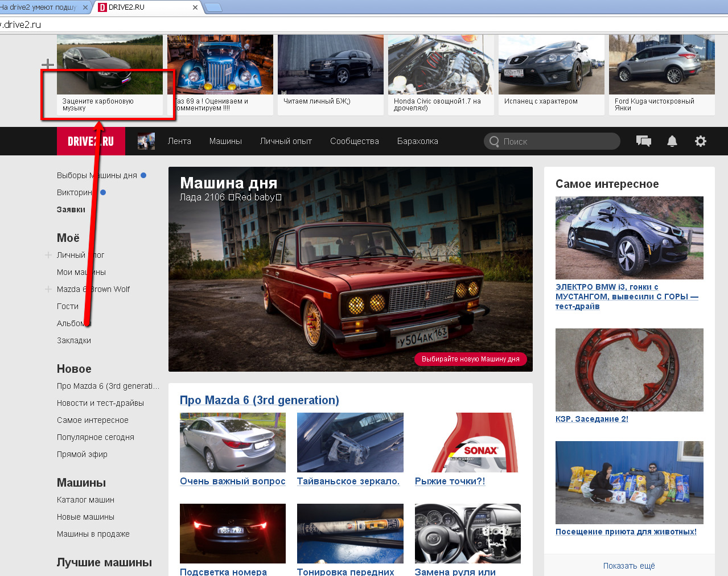728x576 pixels.
Task: Open 'Каталог машин' sidebar link
Action: (85, 500)
